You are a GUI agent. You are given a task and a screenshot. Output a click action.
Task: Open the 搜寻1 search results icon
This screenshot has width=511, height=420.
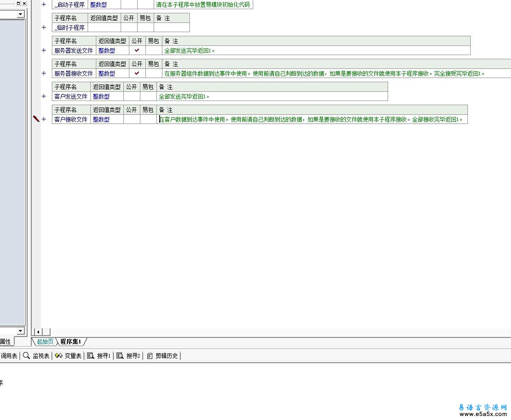[x=91, y=356]
